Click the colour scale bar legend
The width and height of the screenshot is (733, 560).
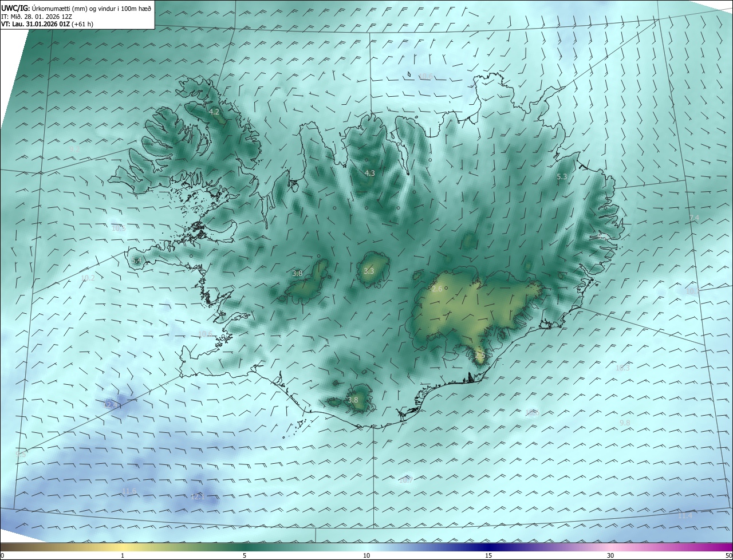pos(366,547)
